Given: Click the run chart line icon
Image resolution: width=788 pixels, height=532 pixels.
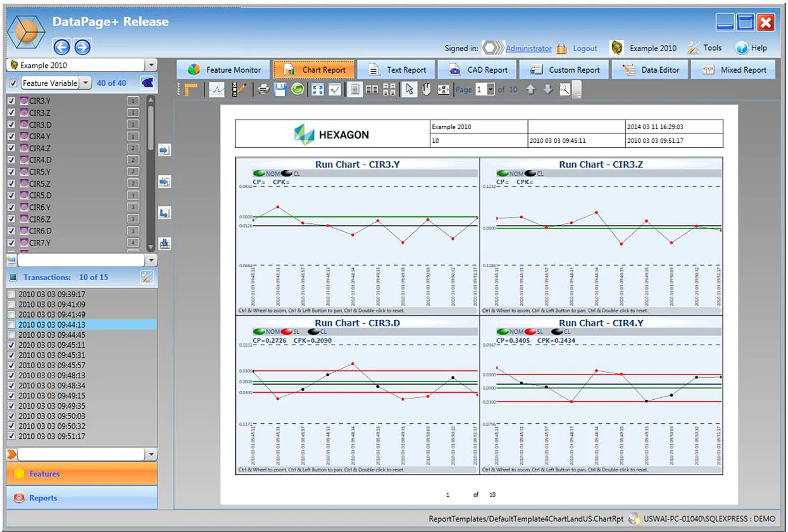Looking at the screenshot, I should 216,89.
